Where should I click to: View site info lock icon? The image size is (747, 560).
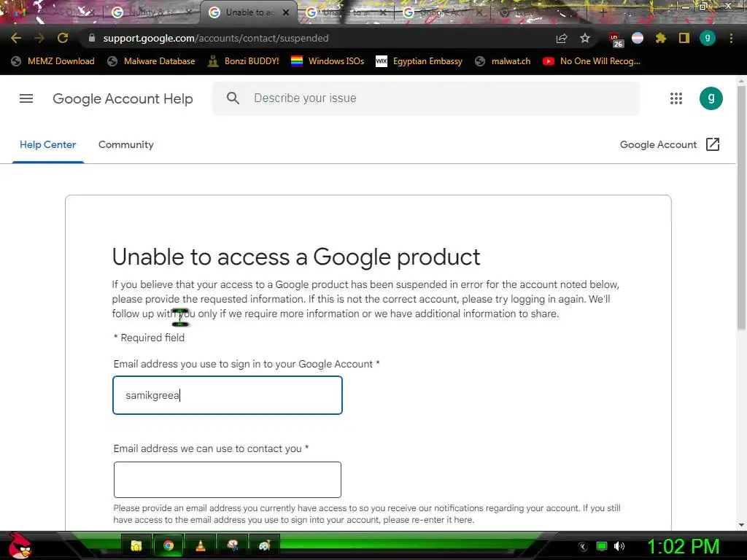coord(92,38)
